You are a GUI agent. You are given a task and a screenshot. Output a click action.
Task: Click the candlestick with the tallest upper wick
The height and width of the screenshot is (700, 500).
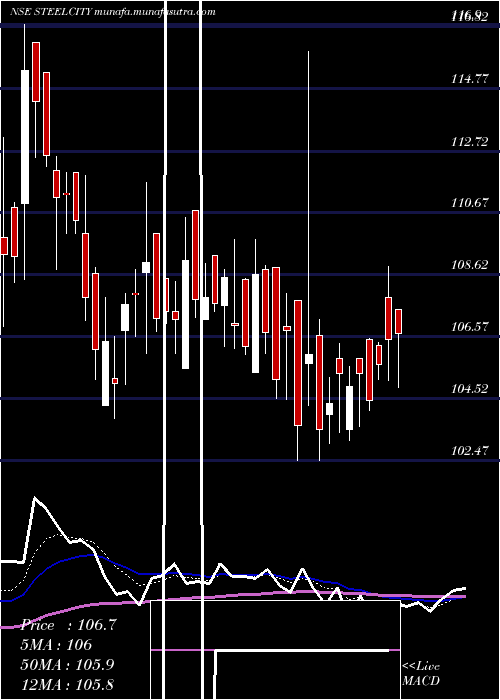pos(308,358)
